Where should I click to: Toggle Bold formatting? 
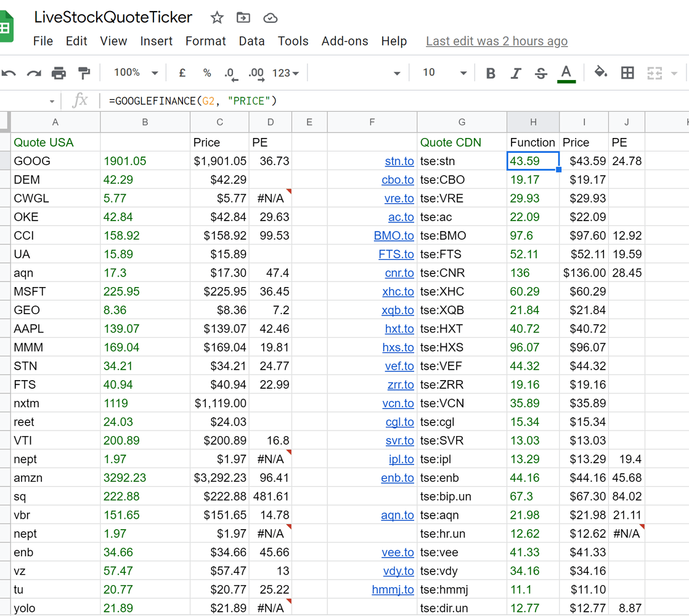[x=491, y=73]
